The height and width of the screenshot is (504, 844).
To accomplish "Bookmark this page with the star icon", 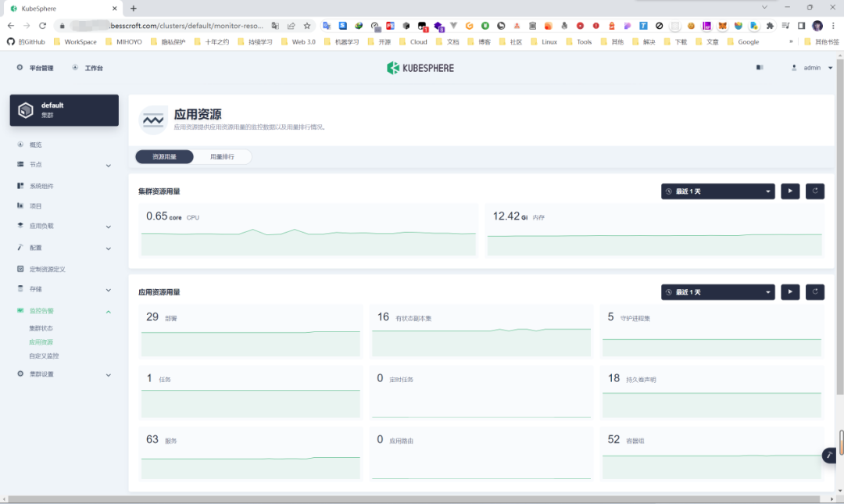I will [307, 26].
